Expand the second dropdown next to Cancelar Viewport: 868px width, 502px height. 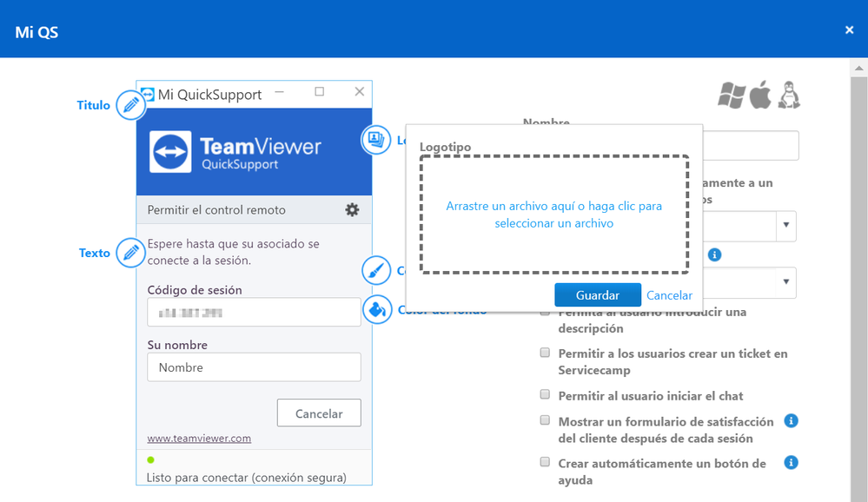786,282
